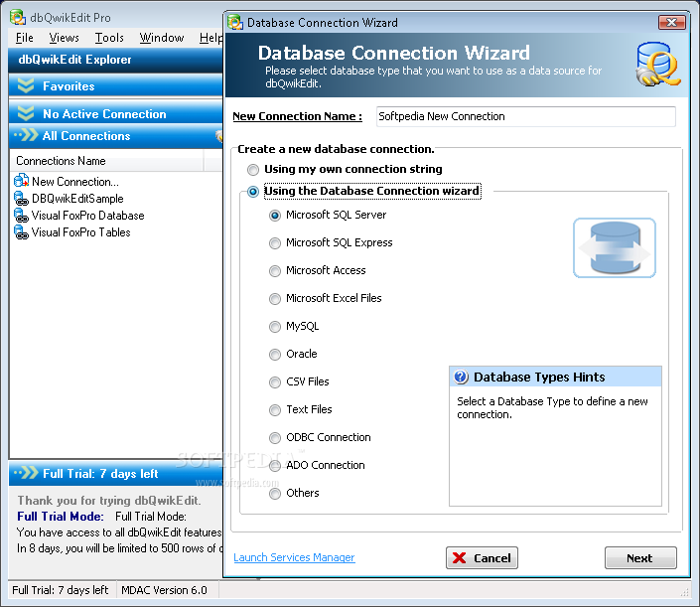Click the Database Types Hints header
The height and width of the screenshot is (607, 700).
555,377
